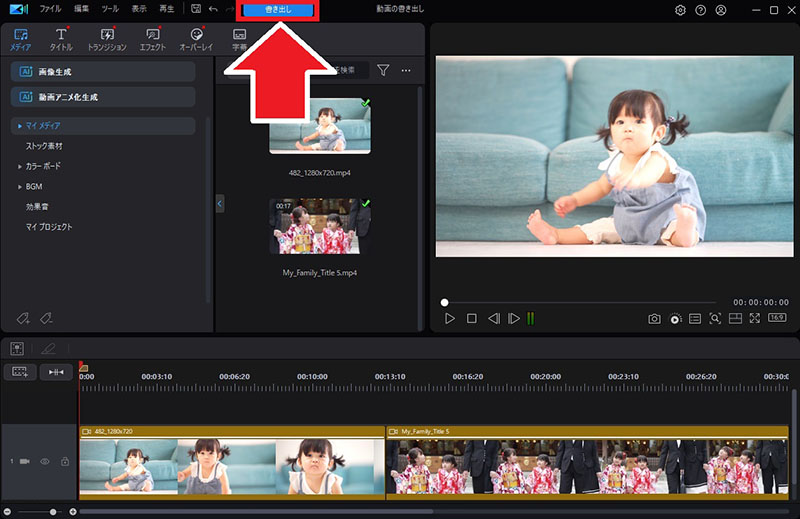Stop the preview playback
The height and width of the screenshot is (519, 800).
(x=471, y=318)
